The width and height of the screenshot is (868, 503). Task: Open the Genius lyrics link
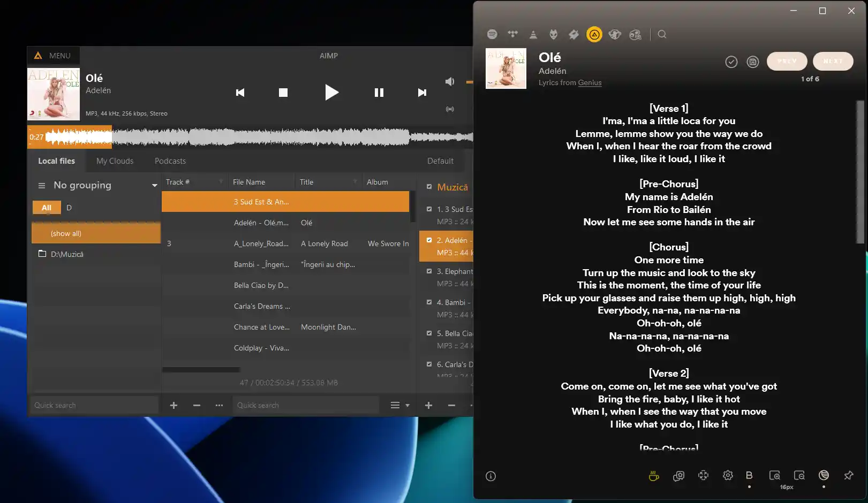click(590, 82)
